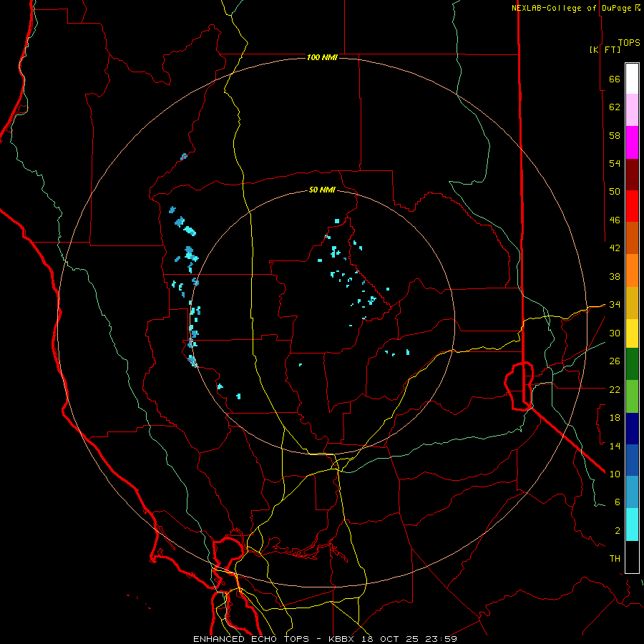Click the 14 value on the scale

[x=615, y=446]
